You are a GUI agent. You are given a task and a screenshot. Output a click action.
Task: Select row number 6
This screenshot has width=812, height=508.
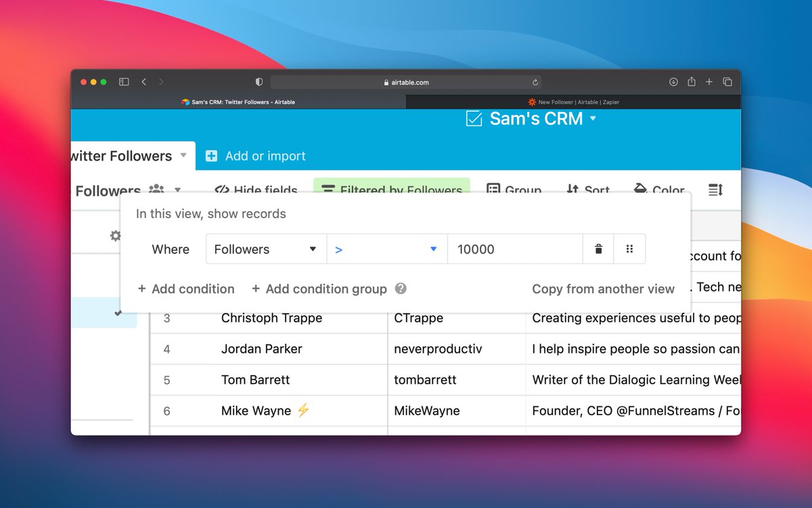[x=166, y=411]
